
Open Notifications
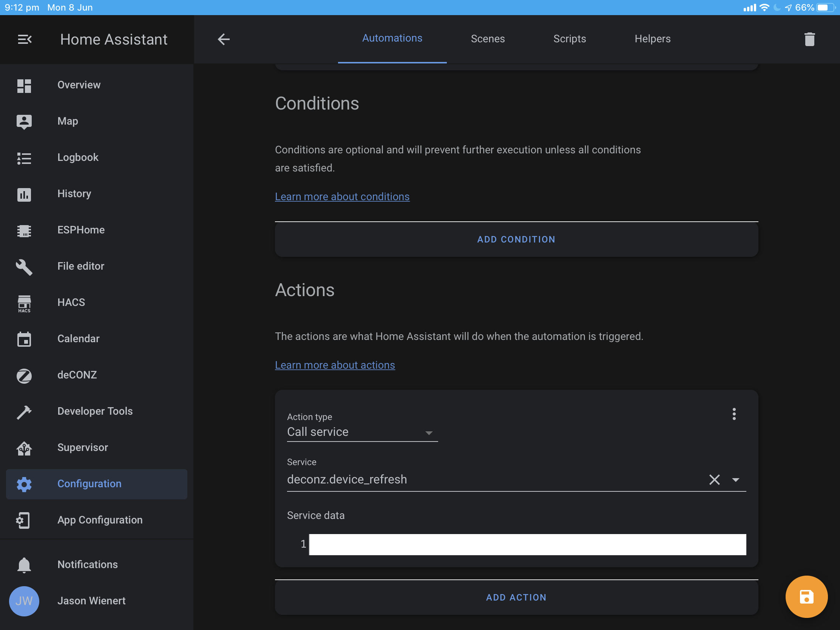pos(87,564)
